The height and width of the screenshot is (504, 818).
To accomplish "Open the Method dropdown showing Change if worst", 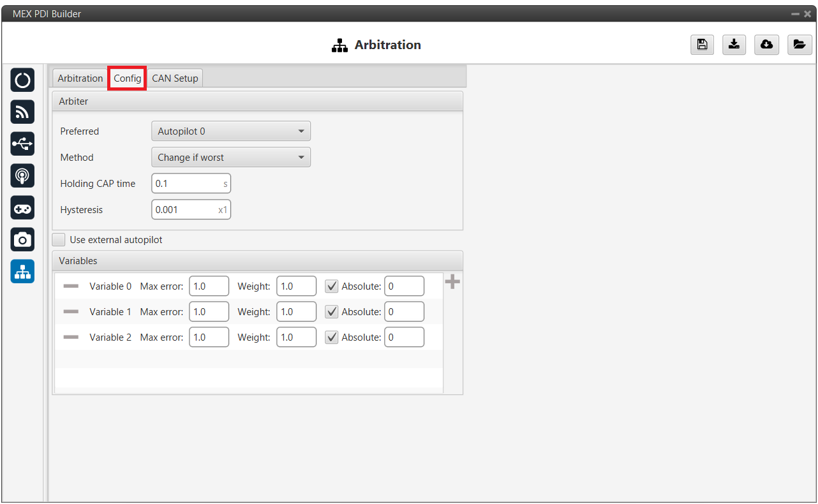I will coord(231,158).
